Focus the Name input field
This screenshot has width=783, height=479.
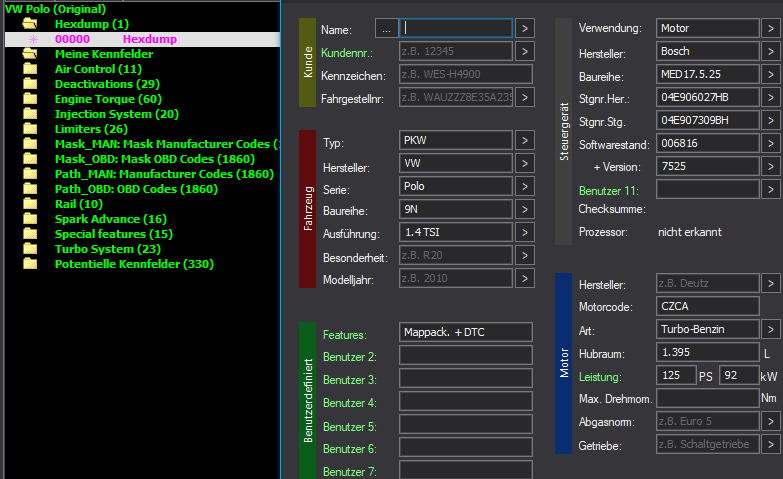pos(456,28)
